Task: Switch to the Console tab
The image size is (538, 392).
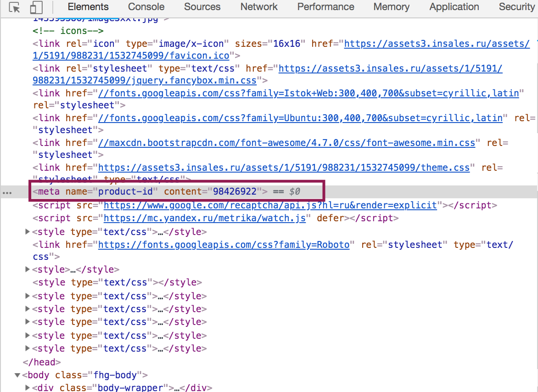Action: [146, 7]
